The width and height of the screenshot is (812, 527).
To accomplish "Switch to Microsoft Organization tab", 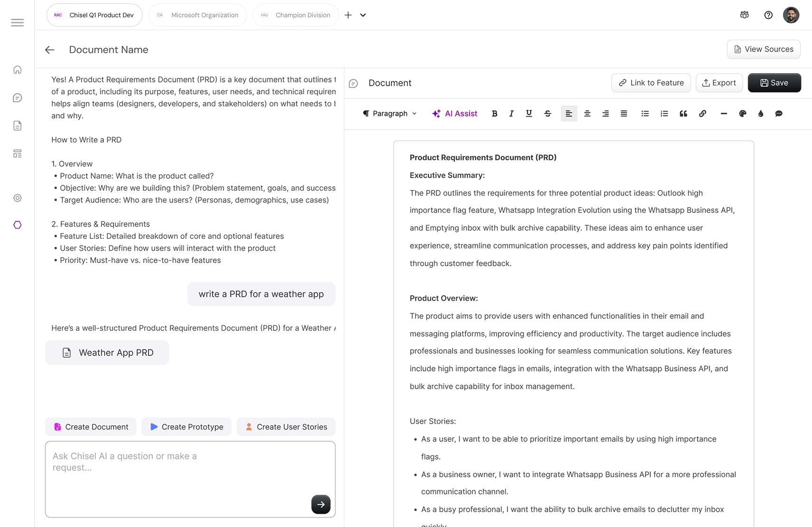I will 198,15.
